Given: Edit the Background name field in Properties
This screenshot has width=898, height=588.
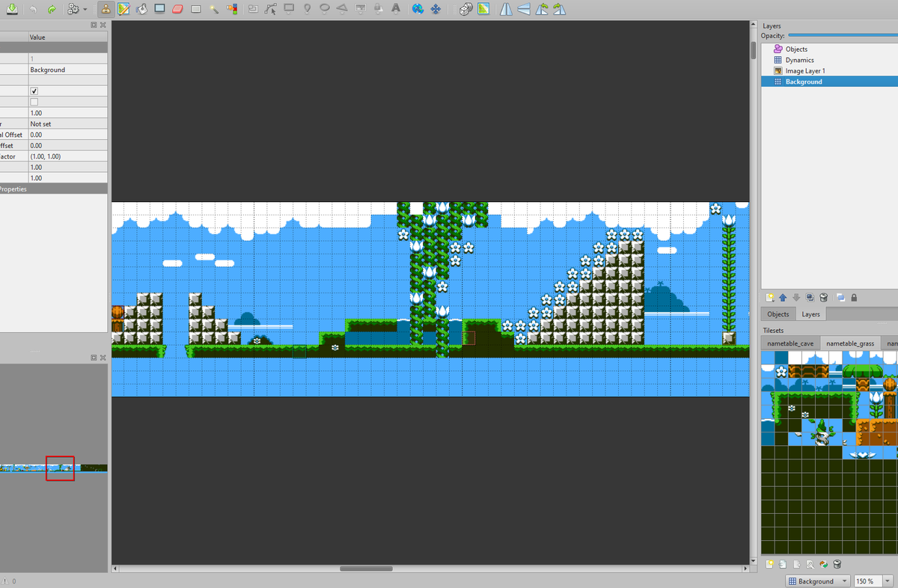Looking at the screenshot, I should coord(67,70).
